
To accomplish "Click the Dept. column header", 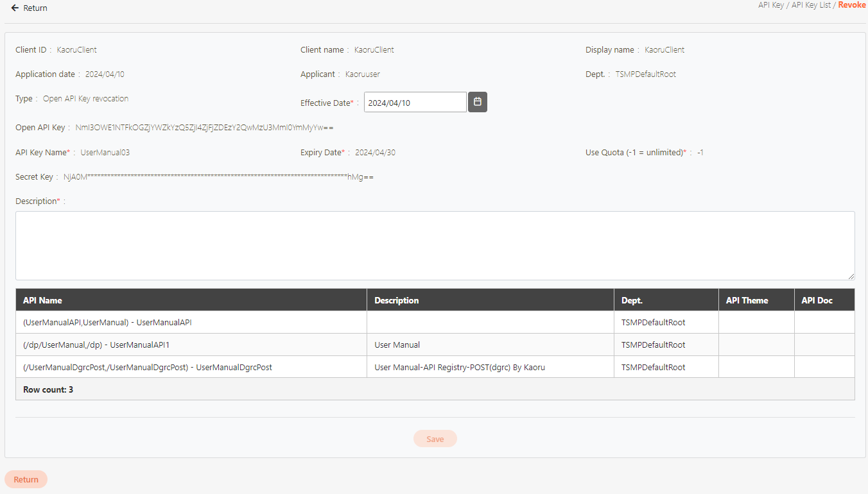I will (632, 300).
